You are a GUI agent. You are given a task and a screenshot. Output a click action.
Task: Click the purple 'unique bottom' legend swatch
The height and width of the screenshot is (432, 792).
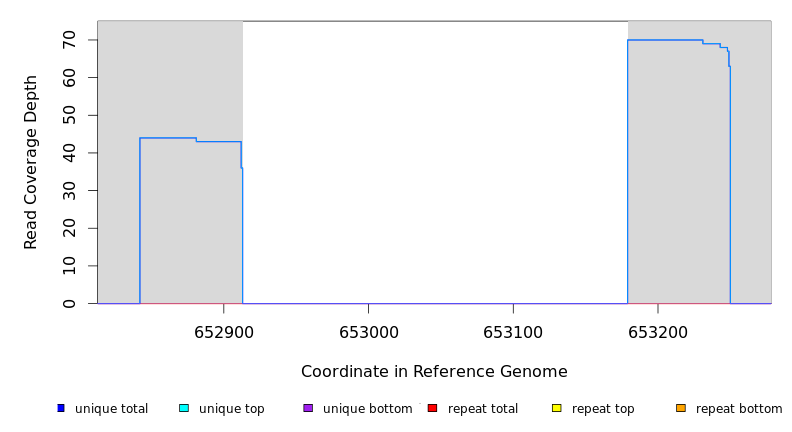308,408
